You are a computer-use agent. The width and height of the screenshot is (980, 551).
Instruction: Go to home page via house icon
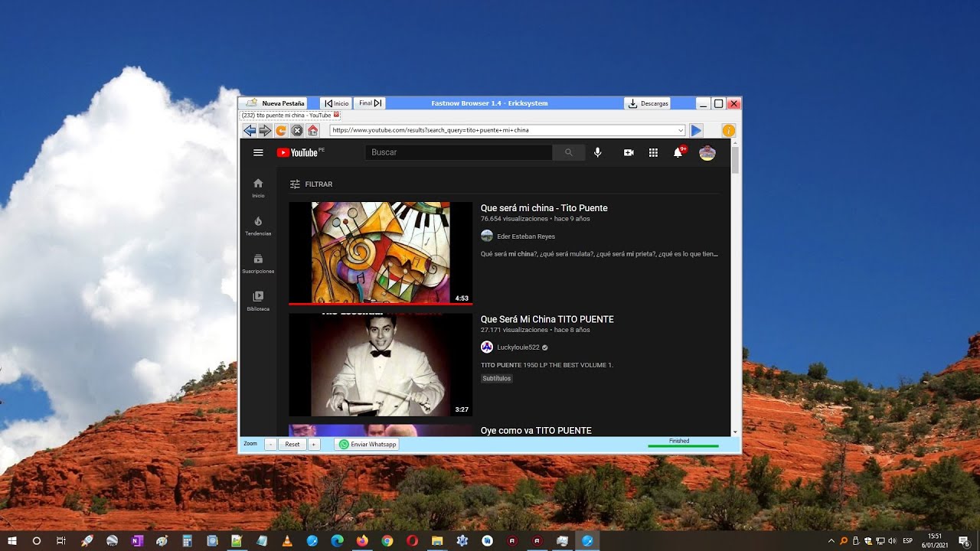pos(312,131)
